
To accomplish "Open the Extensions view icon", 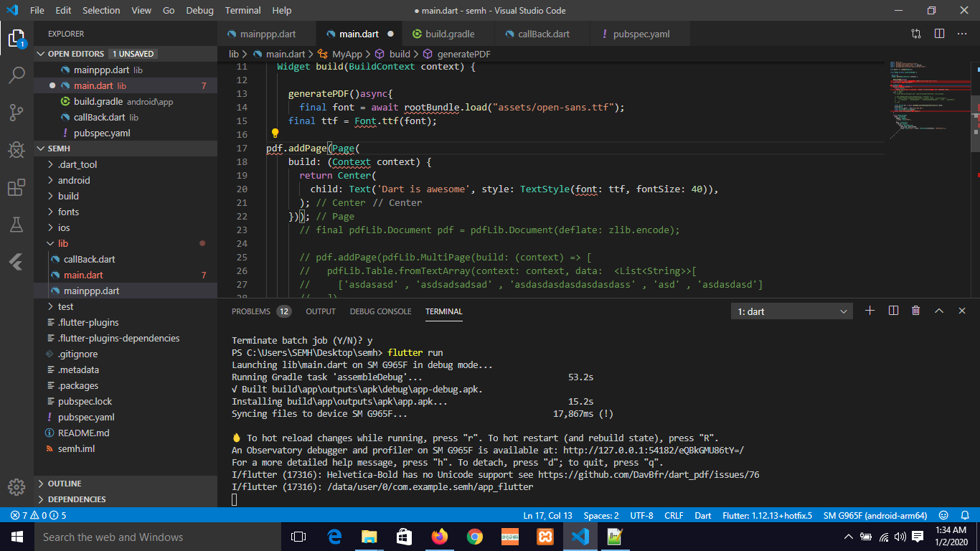I will pyautogui.click(x=17, y=187).
